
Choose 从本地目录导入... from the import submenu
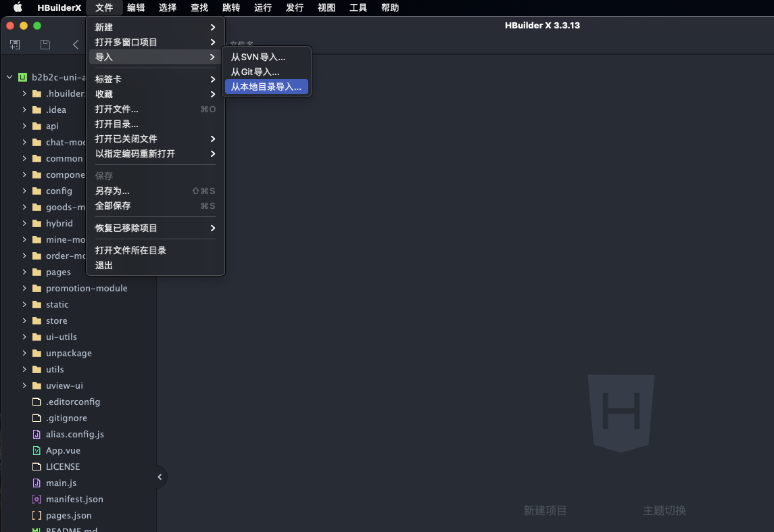tap(266, 87)
